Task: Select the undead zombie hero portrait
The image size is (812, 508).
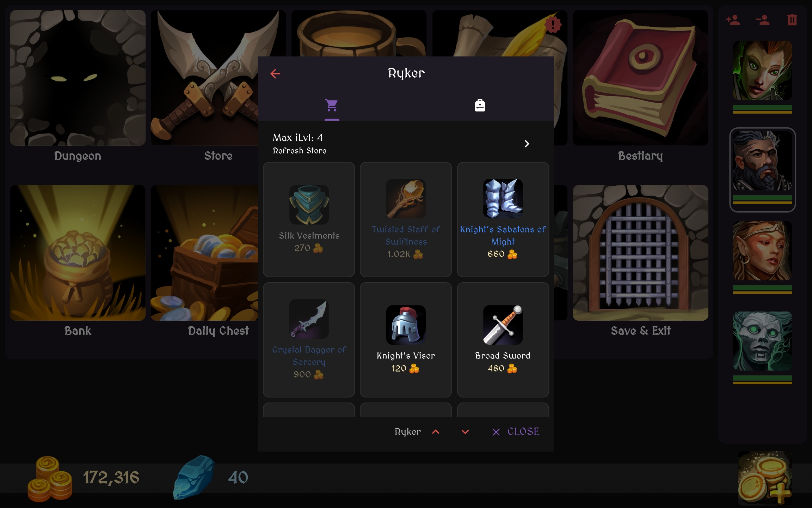Action: [x=762, y=341]
